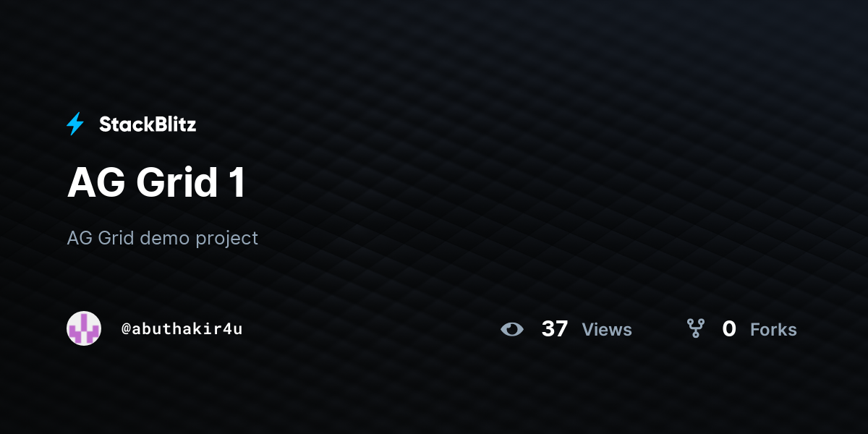Screen dimensions: 868x434
Task: Select the AG Grid demo project description
Action: tap(163, 238)
